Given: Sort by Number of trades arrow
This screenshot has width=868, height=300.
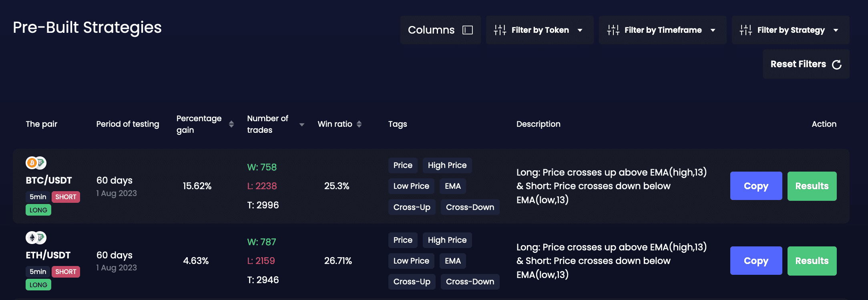Looking at the screenshot, I should pyautogui.click(x=302, y=125).
